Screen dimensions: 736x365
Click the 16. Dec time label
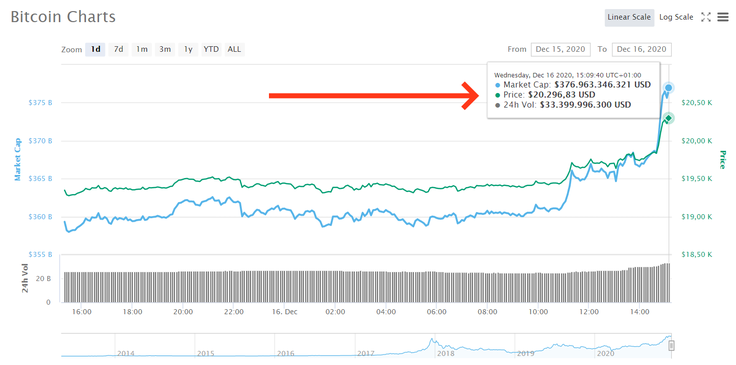click(x=285, y=312)
